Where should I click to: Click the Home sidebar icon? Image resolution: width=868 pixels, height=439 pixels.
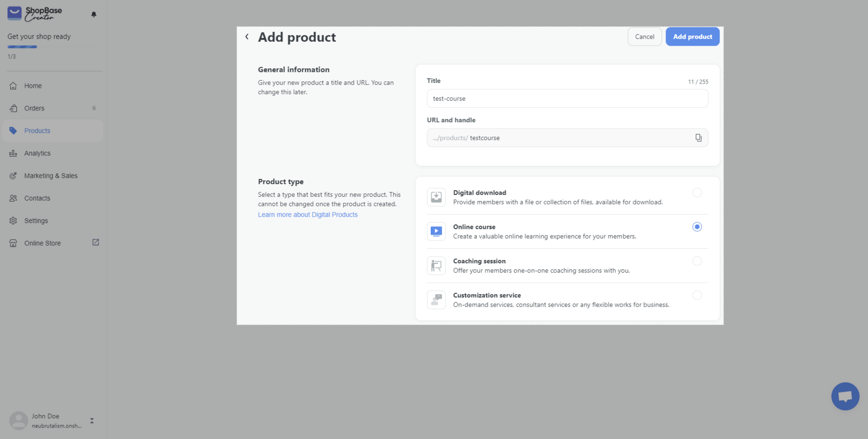[13, 86]
